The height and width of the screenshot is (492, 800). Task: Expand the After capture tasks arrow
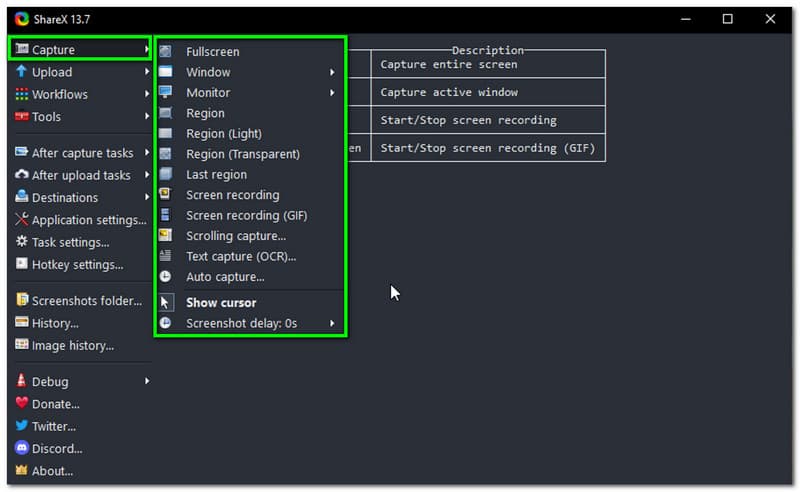[x=146, y=153]
